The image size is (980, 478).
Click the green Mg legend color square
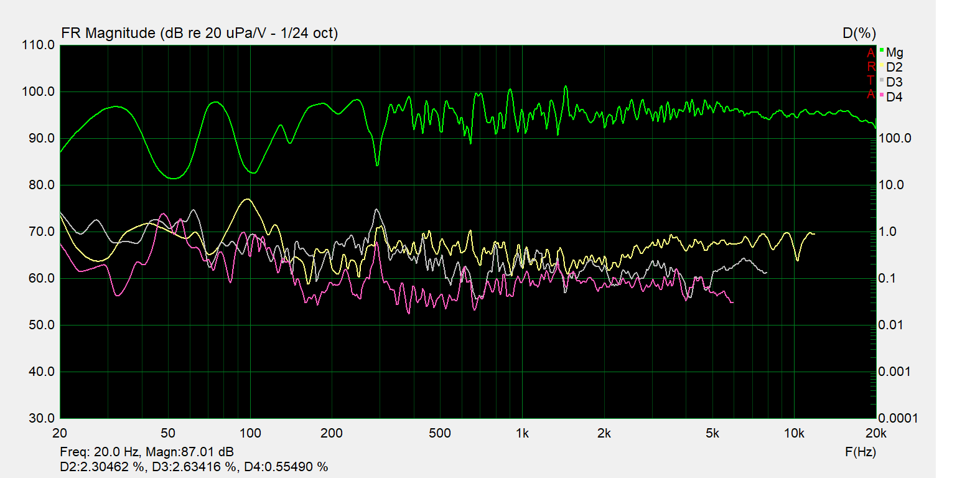coord(882,50)
